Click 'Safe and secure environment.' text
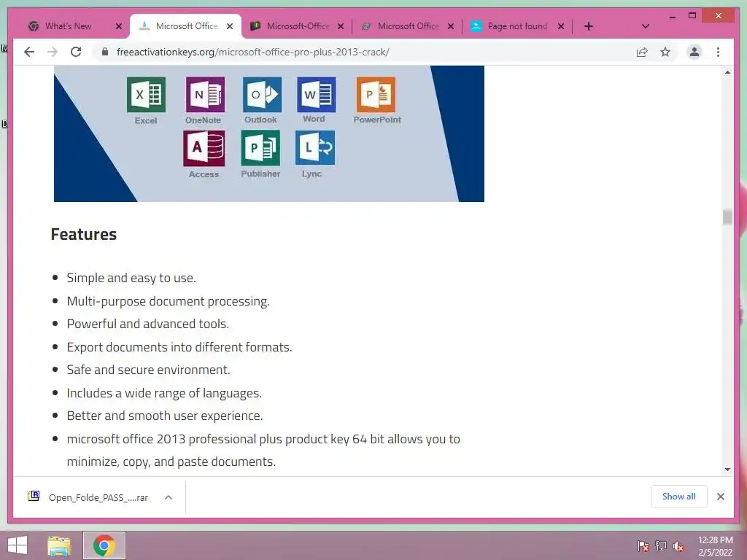The height and width of the screenshot is (560, 747). pyautogui.click(x=149, y=370)
